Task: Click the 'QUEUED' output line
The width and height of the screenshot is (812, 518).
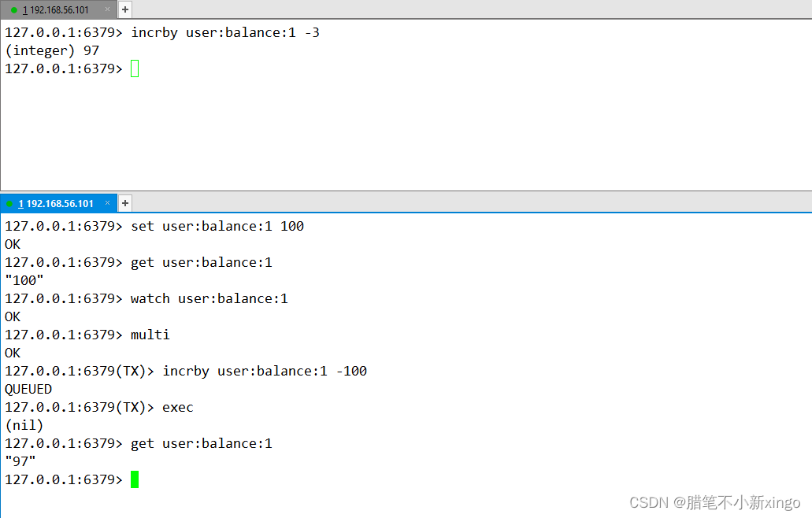Action: point(28,389)
